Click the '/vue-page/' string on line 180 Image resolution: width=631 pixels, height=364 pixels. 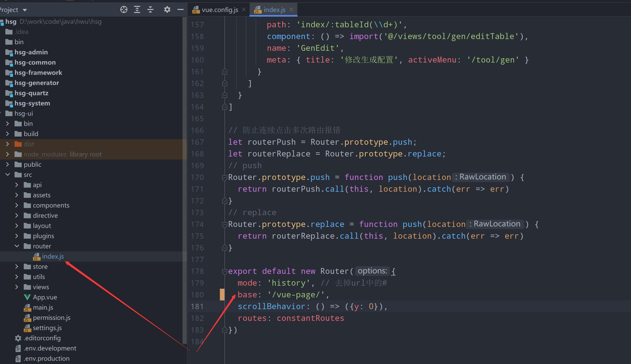[296, 295]
